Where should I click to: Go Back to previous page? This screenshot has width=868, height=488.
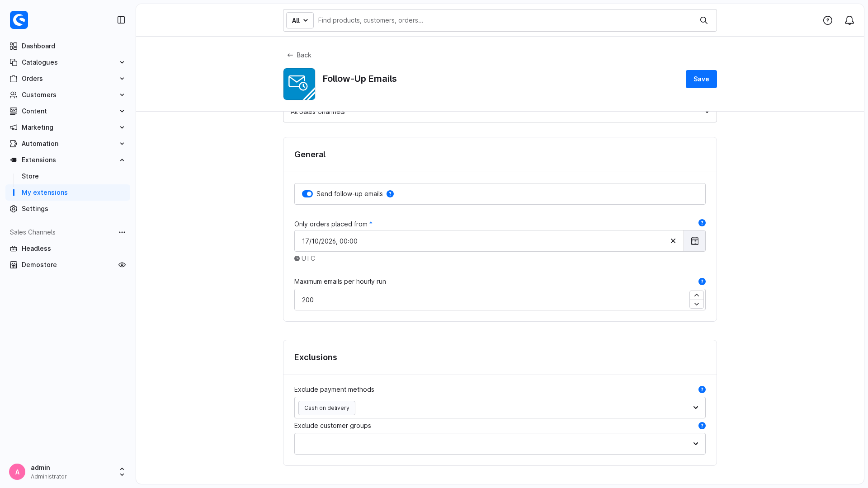[x=299, y=55]
